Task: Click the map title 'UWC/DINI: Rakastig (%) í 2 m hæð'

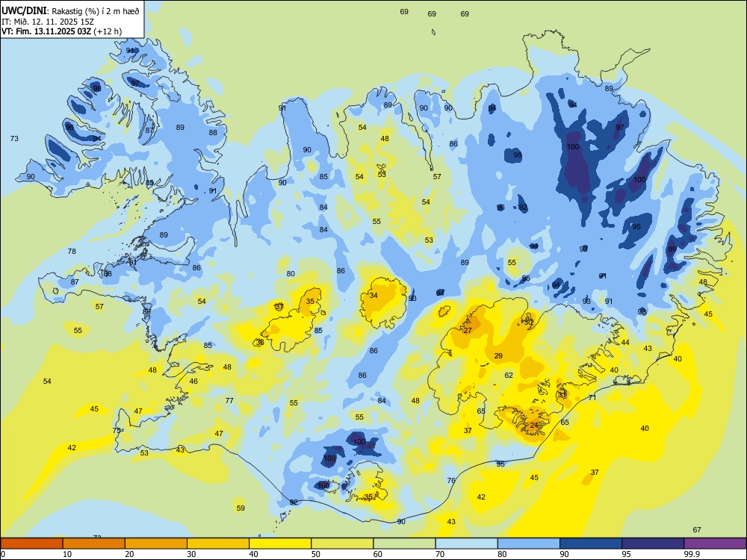Action: (x=70, y=10)
